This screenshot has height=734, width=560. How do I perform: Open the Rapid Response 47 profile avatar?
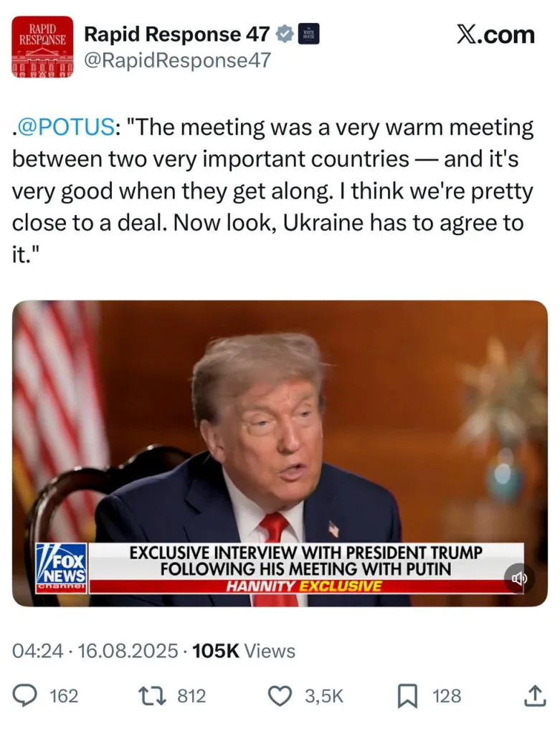[x=42, y=47]
